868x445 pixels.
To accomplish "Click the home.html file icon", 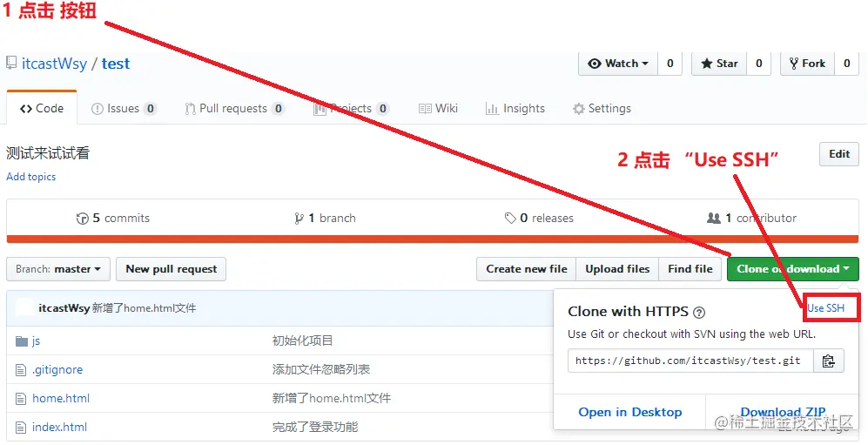I will tap(21, 399).
